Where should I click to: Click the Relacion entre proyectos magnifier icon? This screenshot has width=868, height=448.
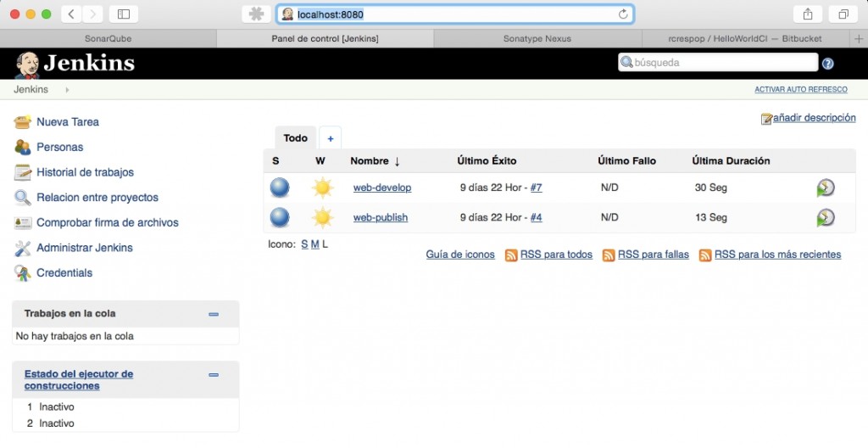23,198
